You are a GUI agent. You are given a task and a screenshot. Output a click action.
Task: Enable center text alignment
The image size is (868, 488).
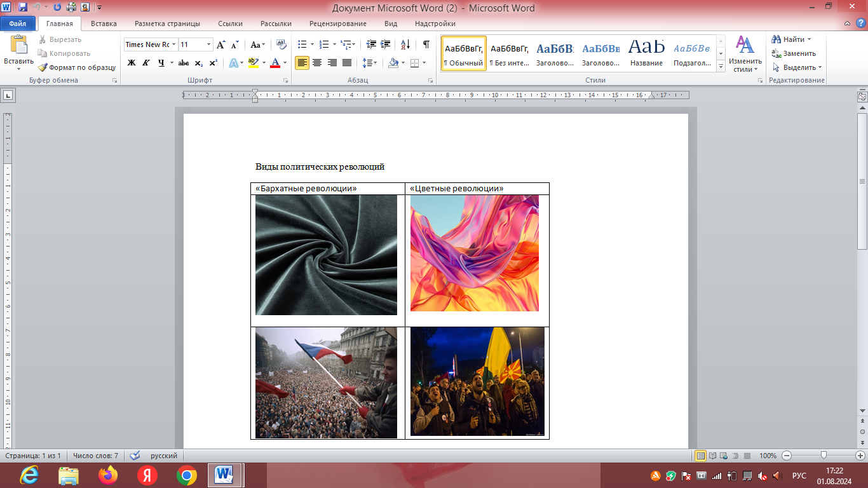coord(316,63)
